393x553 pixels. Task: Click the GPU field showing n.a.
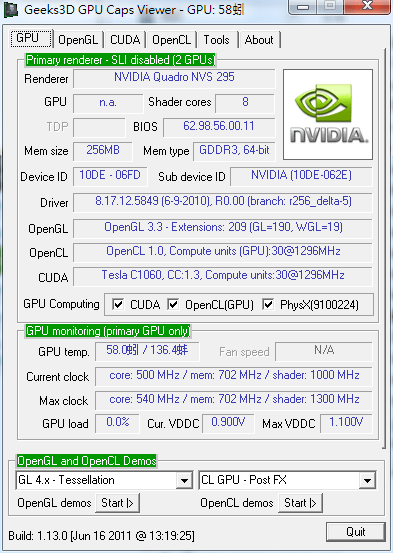pyautogui.click(x=108, y=103)
